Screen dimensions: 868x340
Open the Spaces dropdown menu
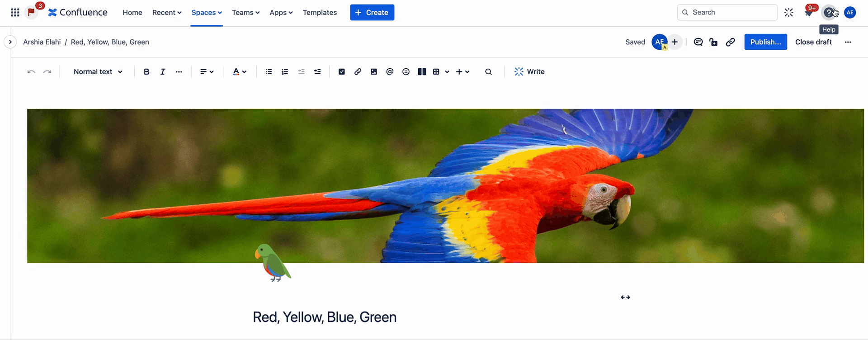pyautogui.click(x=207, y=12)
